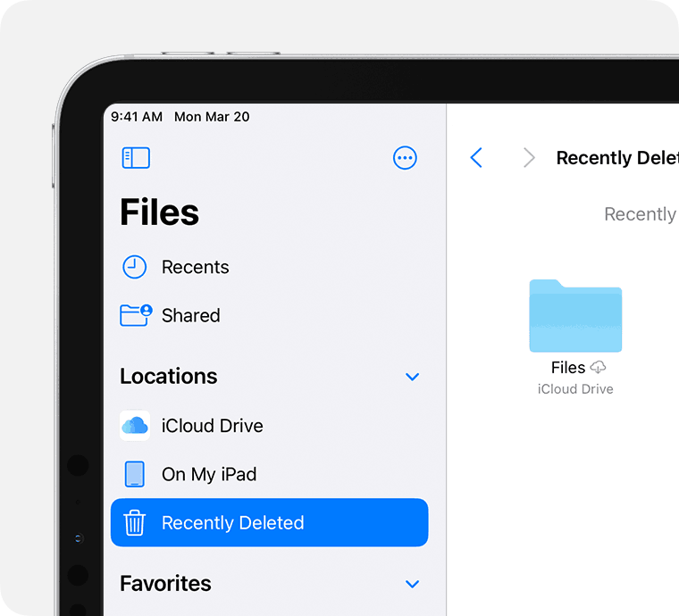Open the ellipsis more options menu

coord(405,158)
